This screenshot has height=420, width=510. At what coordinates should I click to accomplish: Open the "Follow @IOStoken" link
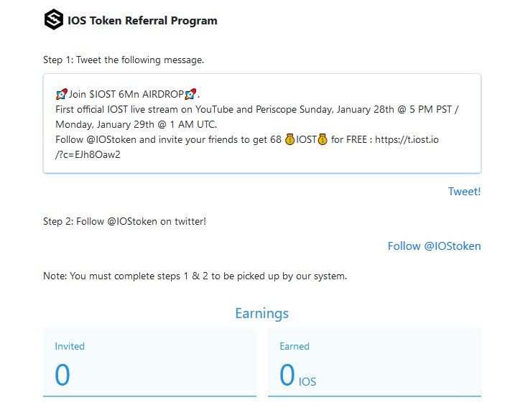tap(434, 246)
